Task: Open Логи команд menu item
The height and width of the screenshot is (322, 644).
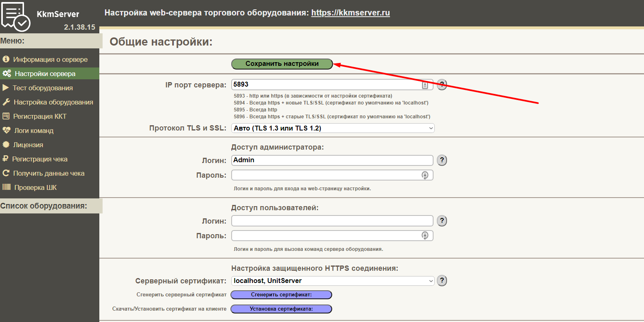Action: click(50, 131)
